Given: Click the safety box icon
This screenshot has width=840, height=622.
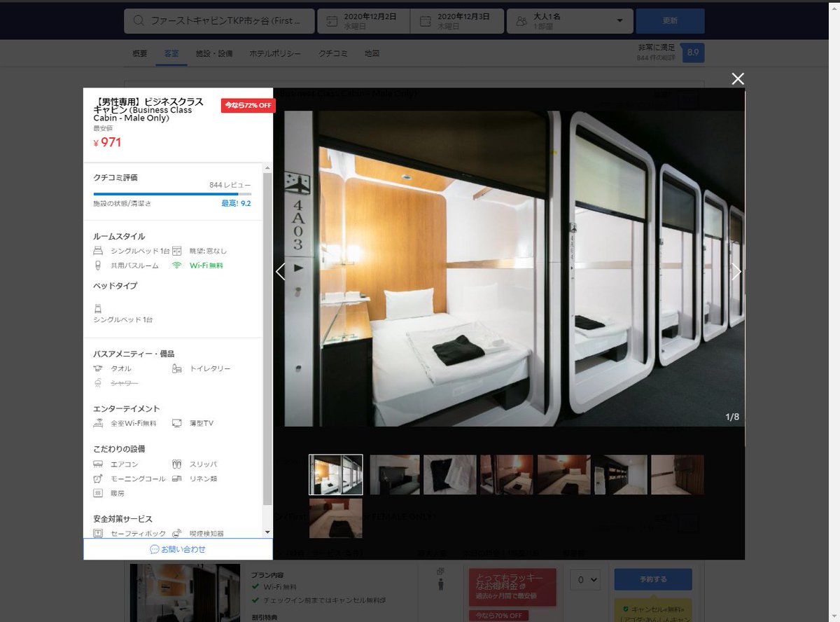Looking at the screenshot, I should (98, 533).
